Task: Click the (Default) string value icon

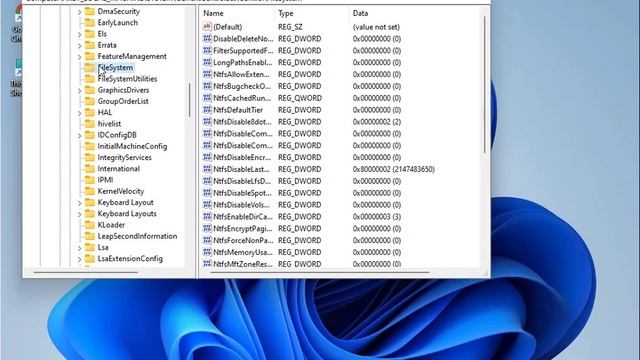Action: click(207, 27)
